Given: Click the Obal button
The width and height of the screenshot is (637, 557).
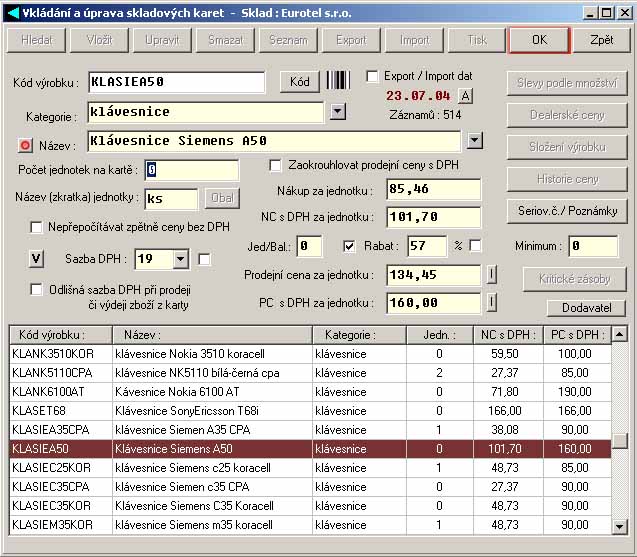Looking at the screenshot, I should (x=222, y=198).
